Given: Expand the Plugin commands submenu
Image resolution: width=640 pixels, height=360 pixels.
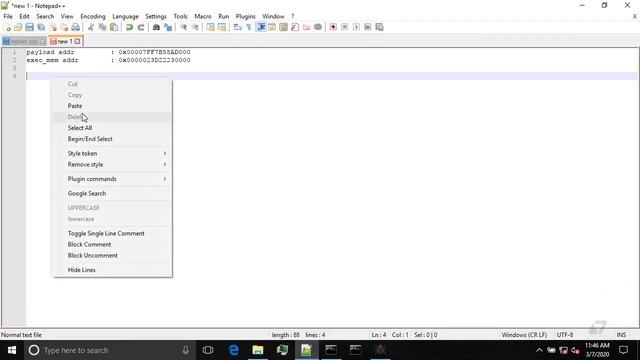Looking at the screenshot, I should [112, 179].
